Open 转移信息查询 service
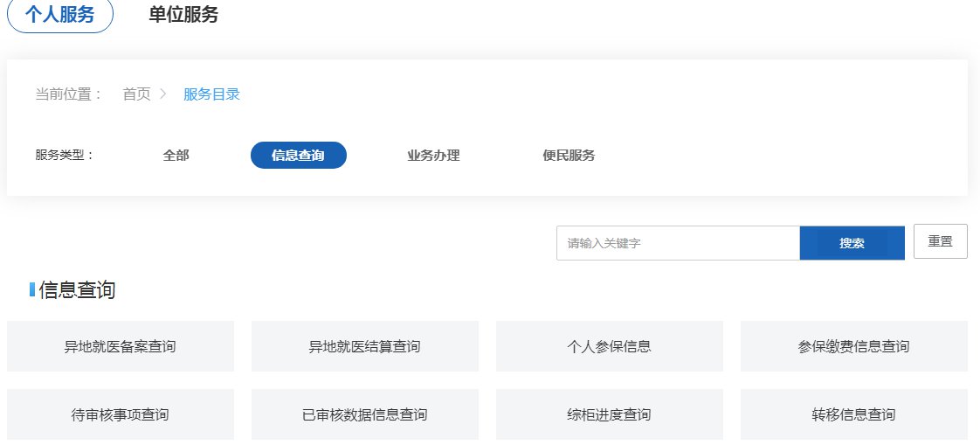 point(854,414)
